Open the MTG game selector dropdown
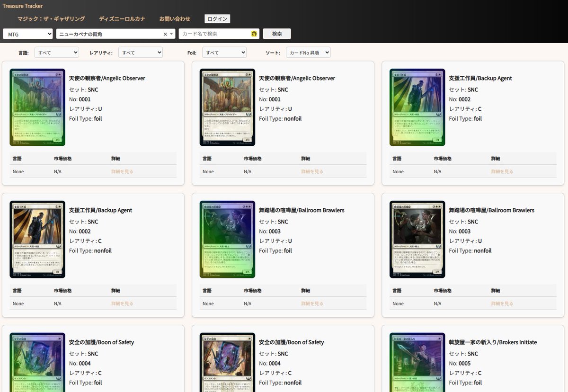 [27, 34]
